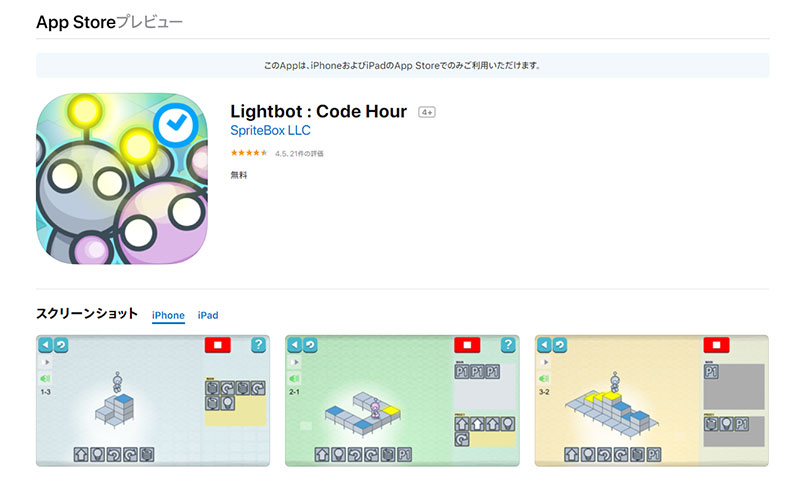Click the reset icon in level 1-3 screenshot
Viewport: 800px width, 484px height.
point(61,345)
